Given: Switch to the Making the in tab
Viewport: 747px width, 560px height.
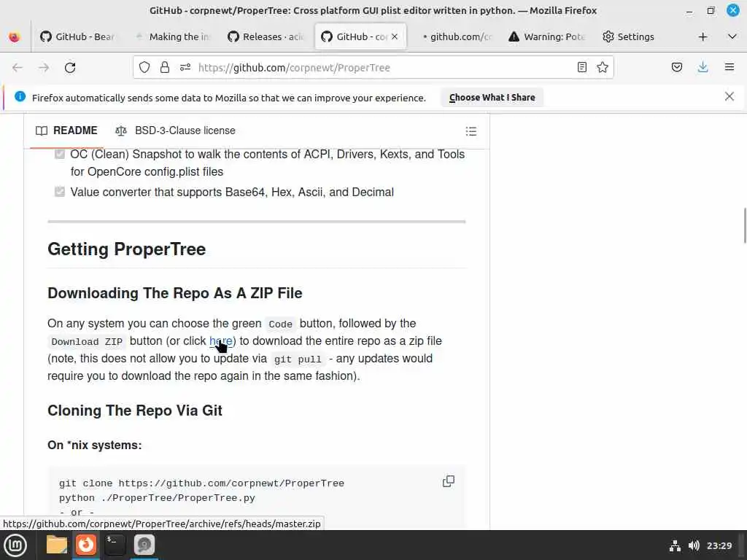Looking at the screenshot, I should click(172, 36).
